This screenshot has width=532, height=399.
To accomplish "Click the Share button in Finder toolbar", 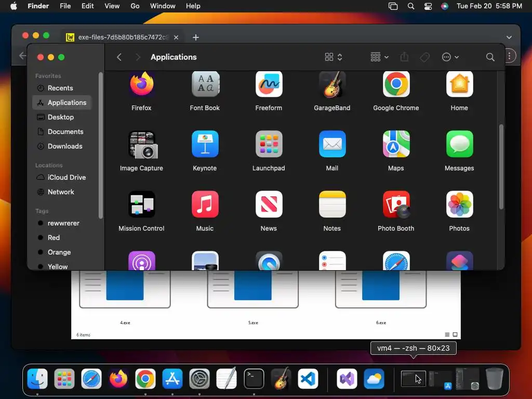I will coord(404,57).
